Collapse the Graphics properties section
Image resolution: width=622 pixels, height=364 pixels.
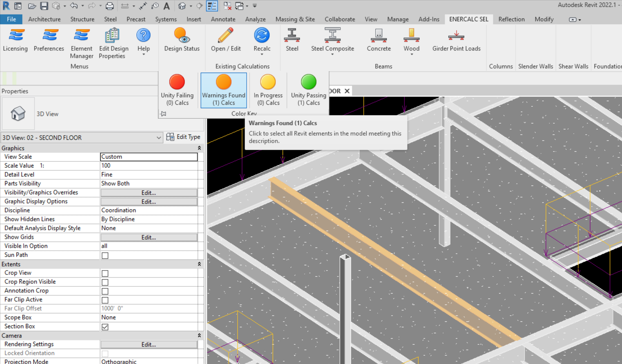199,148
